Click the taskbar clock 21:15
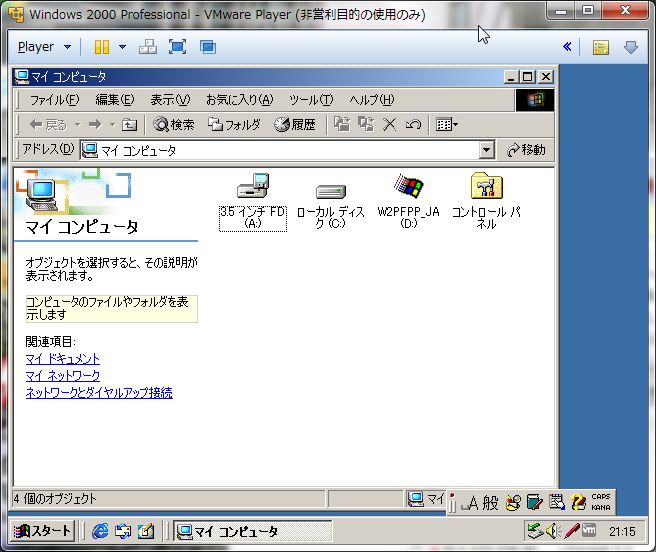Viewport: 656px width, 552px height. (622, 531)
